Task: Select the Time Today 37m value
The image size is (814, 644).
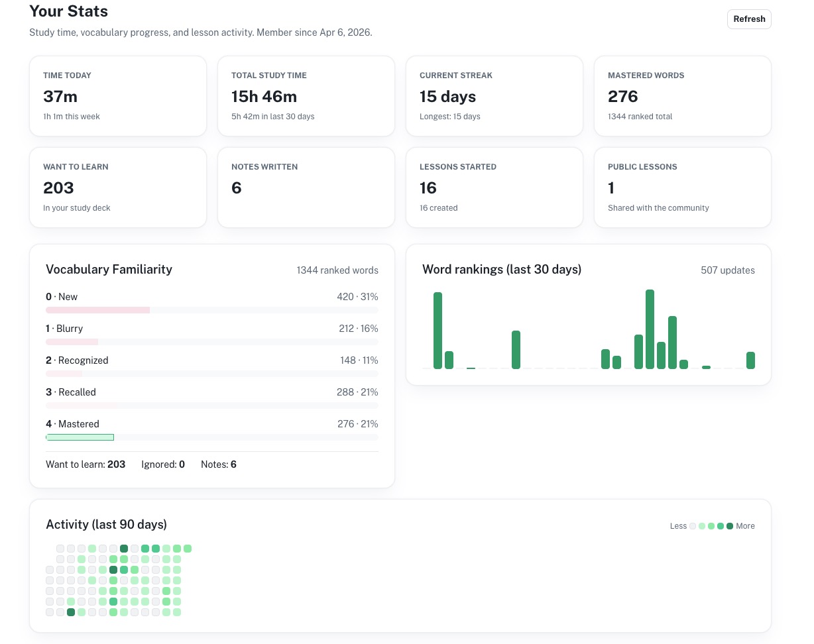Action: tap(60, 97)
